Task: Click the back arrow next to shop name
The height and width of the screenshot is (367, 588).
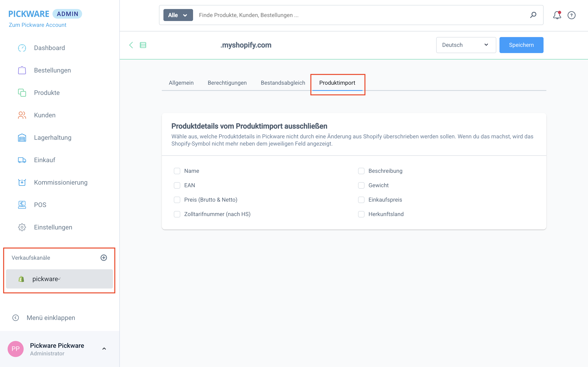Action: [131, 45]
